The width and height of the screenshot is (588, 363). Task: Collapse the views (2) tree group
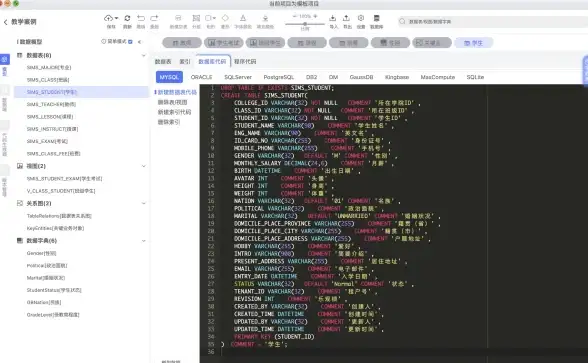[x=144, y=166]
